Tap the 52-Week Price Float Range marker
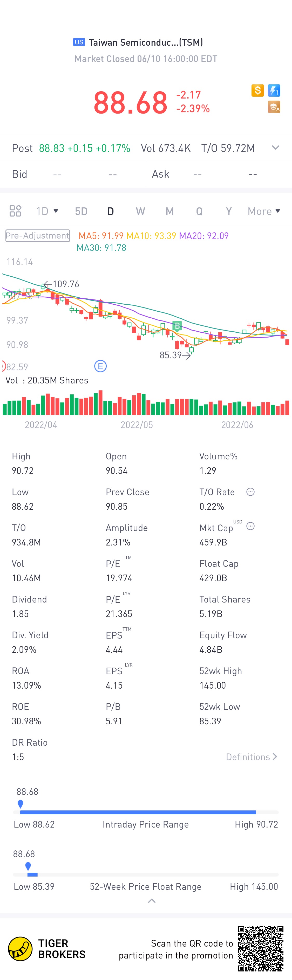The image size is (292, 980). [x=28, y=866]
